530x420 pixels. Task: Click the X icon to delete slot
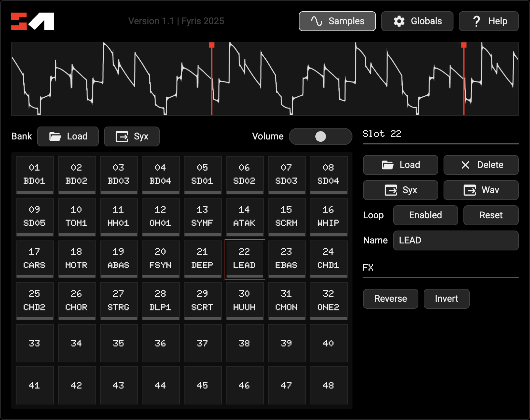[465, 165]
